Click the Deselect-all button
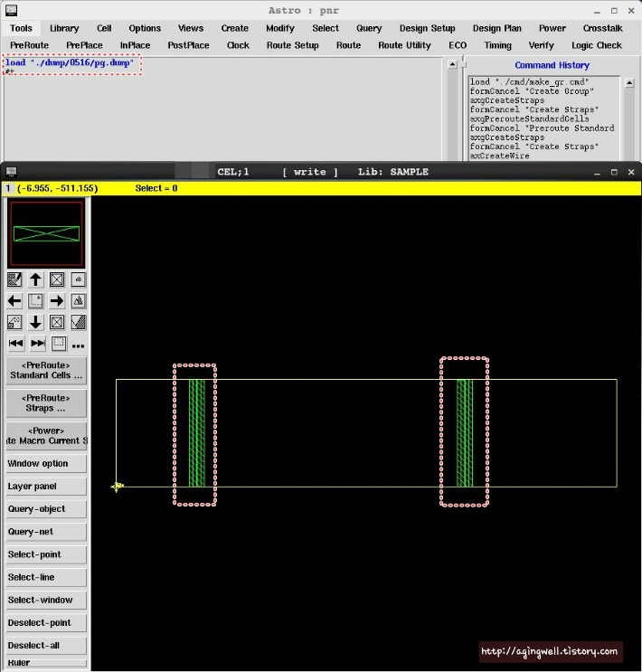The width and height of the screenshot is (642, 672). click(x=46, y=646)
